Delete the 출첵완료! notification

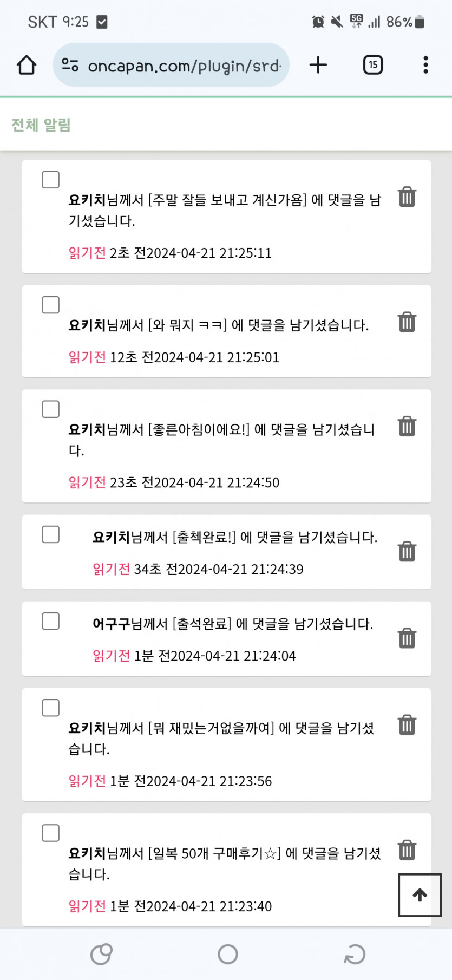pos(407,552)
